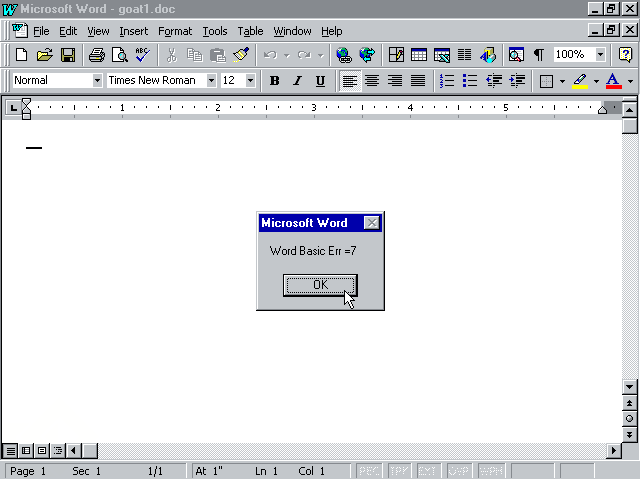The width and height of the screenshot is (640, 480).
Task: Open the font size 12 dropdown
Action: 250,80
